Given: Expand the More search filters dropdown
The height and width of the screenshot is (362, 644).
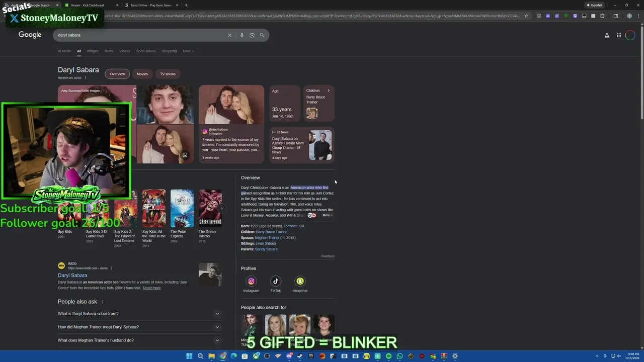Looking at the screenshot, I should 188,51.
